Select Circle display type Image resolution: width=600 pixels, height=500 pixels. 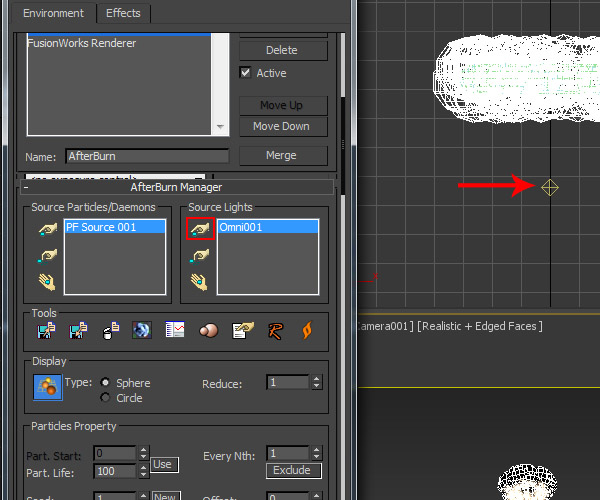(x=105, y=397)
